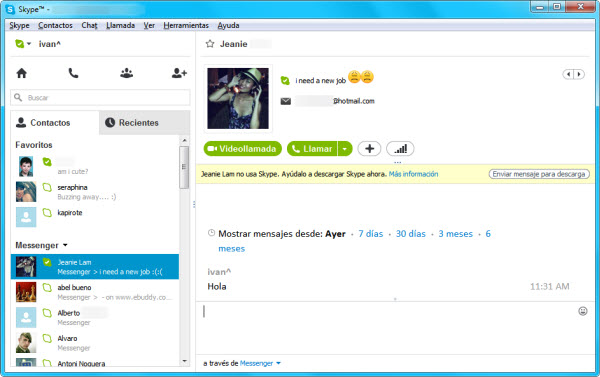This screenshot has height=377, width=600.
Task: Click the status icon next to kapirote
Action: pyautogui.click(x=47, y=212)
